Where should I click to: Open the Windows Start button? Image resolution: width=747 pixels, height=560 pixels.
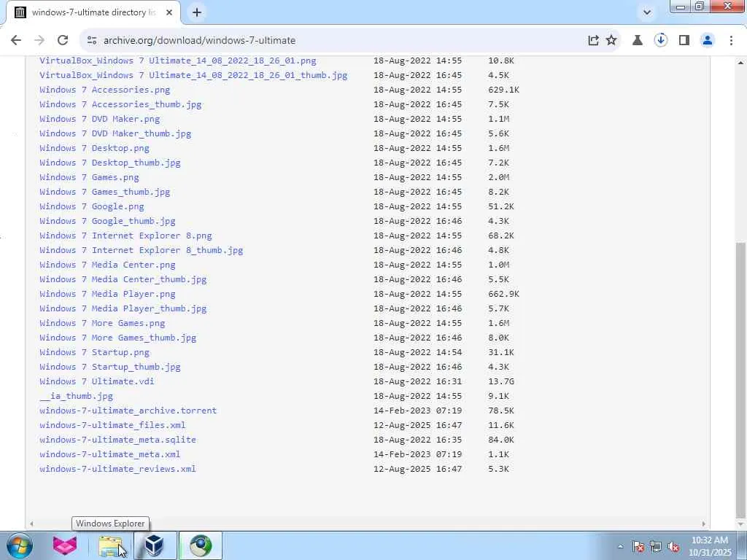click(20, 545)
